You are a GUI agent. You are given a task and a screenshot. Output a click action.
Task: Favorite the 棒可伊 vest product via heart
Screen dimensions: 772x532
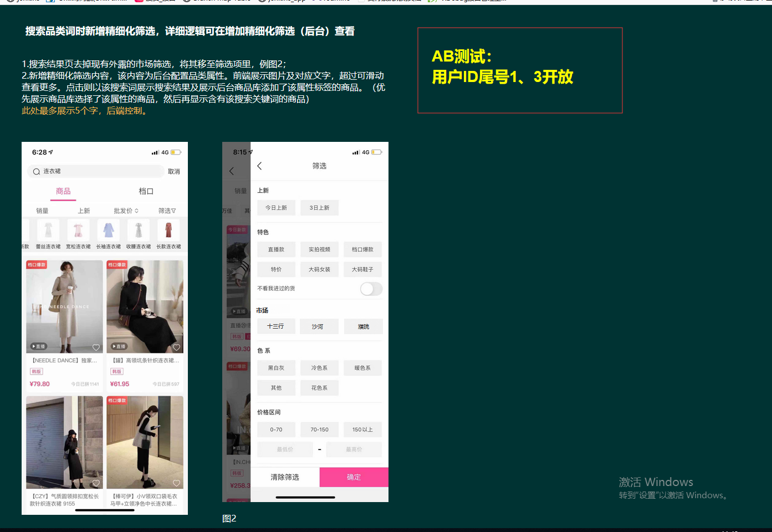pos(176,483)
